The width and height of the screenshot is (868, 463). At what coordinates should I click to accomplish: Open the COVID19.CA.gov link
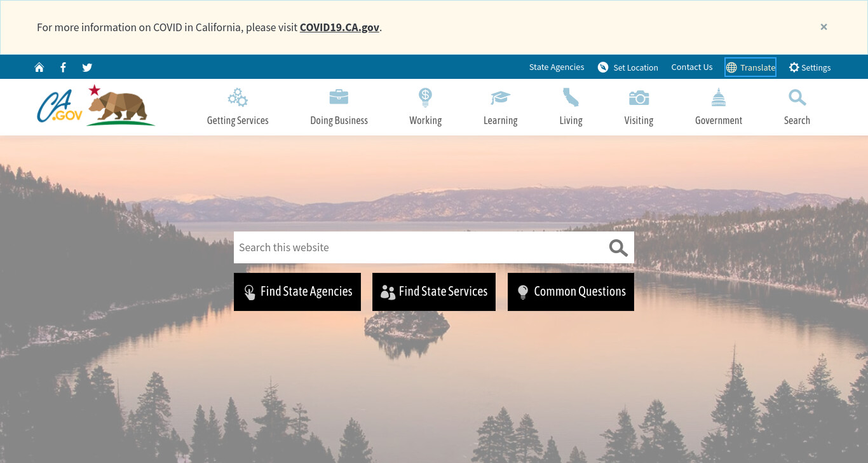coord(339,27)
